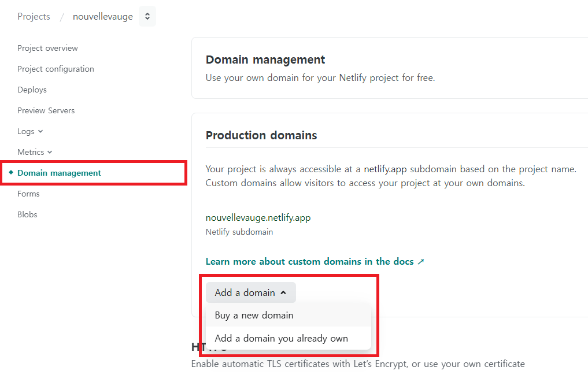Click the diamond marker beside Domain management

pos(11,172)
